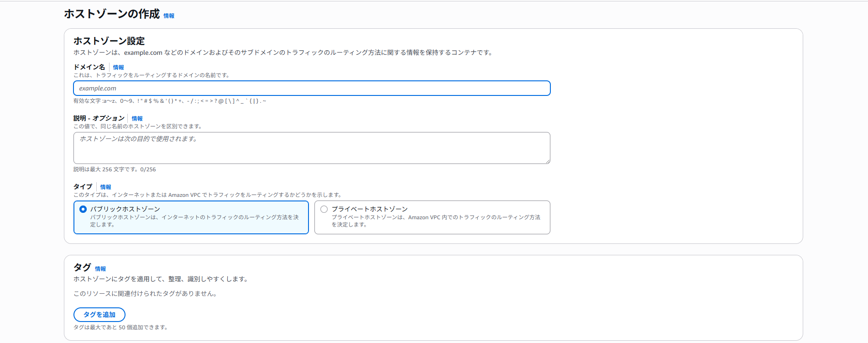Click the 説明 - オプション field label
The width and height of the screenshot is (868, 343).
pyautogui.click(x=99, y=118)
